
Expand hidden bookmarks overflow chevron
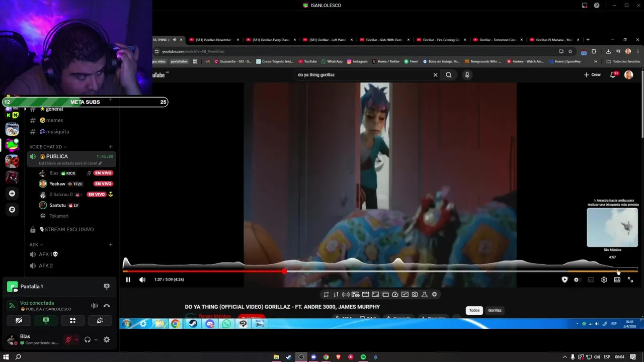point(596,61)
